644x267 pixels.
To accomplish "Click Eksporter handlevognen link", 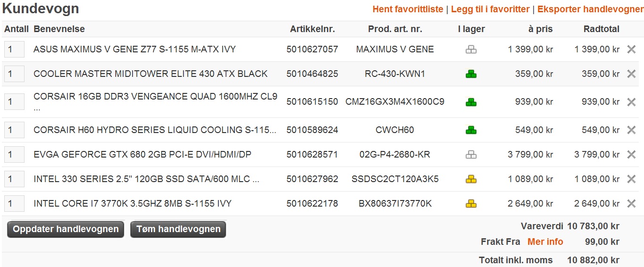I will click(x=590, y=9).
